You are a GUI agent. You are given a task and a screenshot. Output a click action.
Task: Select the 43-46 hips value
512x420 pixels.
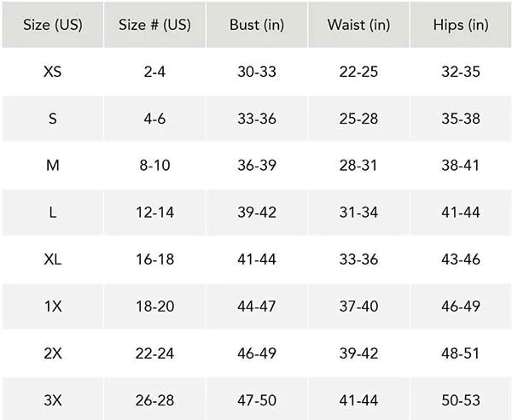[x=461, y=260]
